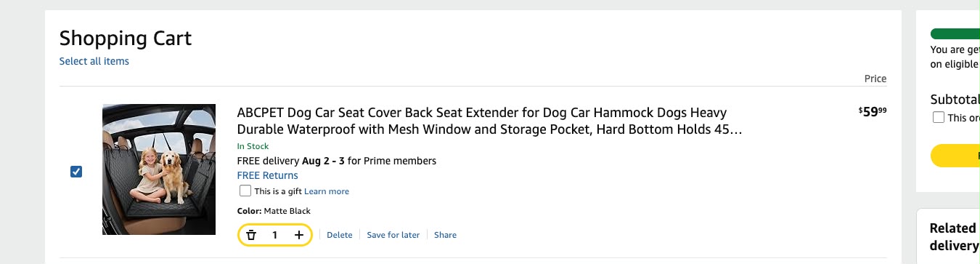Choose 'Save for later' for the seat cover
The height and width of the screenshot is (264, 980).
[x=393, y=235]
